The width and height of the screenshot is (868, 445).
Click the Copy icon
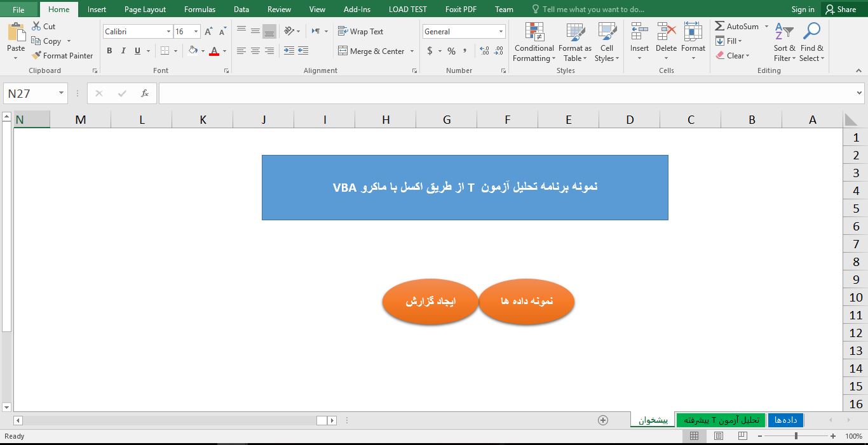click(x=36, y=41)
